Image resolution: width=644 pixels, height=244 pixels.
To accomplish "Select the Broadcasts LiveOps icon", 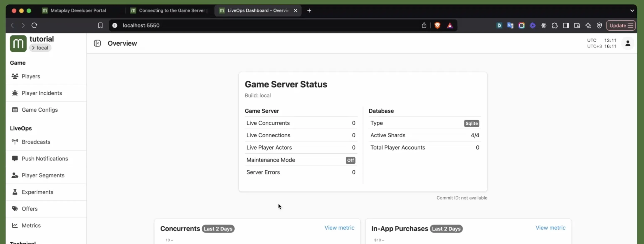I will 15,142.
